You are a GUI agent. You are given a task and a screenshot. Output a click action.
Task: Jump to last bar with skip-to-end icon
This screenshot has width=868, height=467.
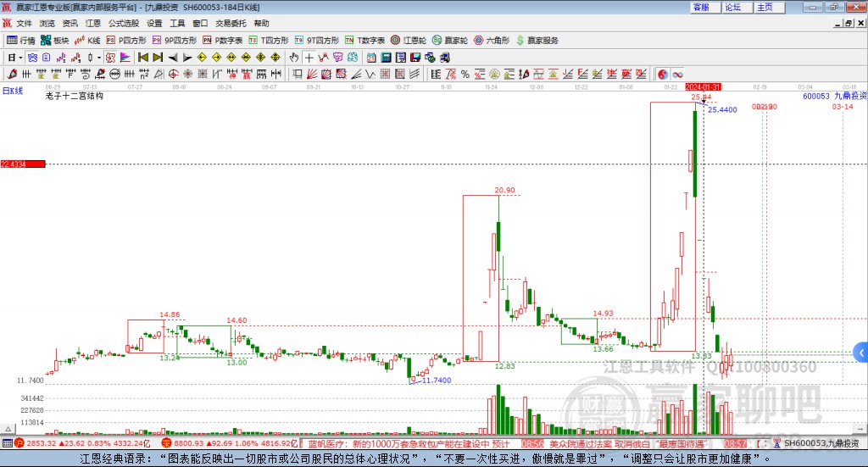pos(158,58)
